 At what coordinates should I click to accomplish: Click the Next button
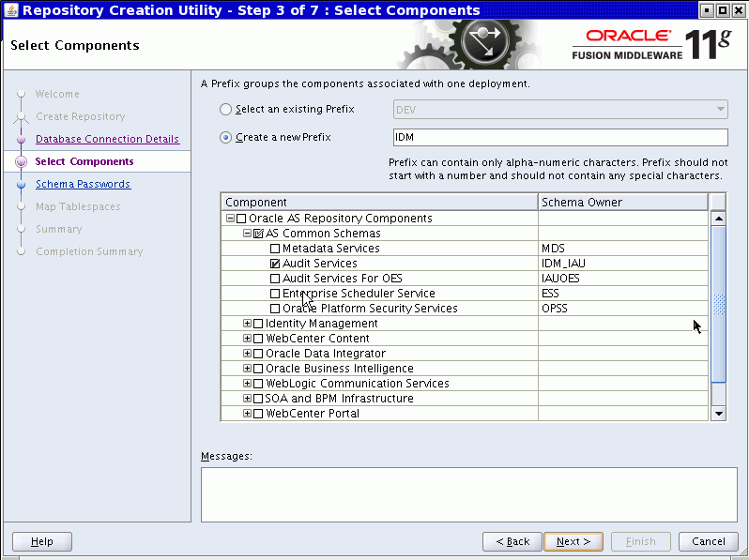[573, 541]
